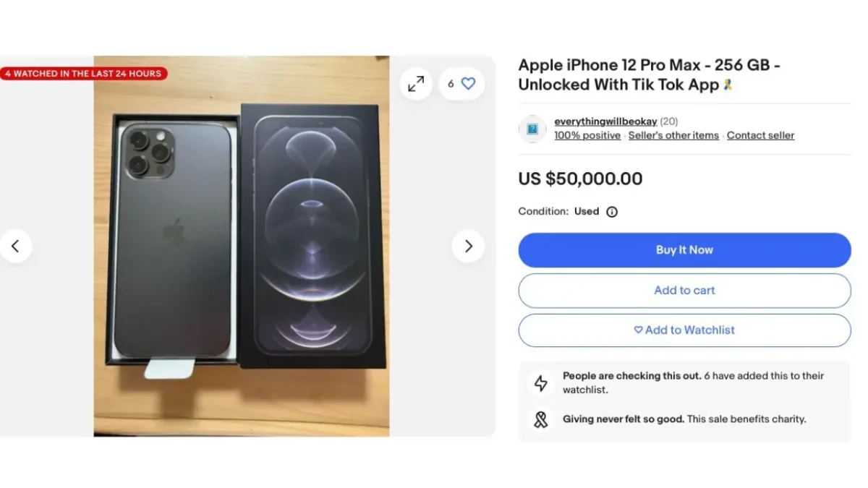Viewport: 868px width, 488px height.
Task: Click the charity ribbon icon
Action: coord(540,419)
